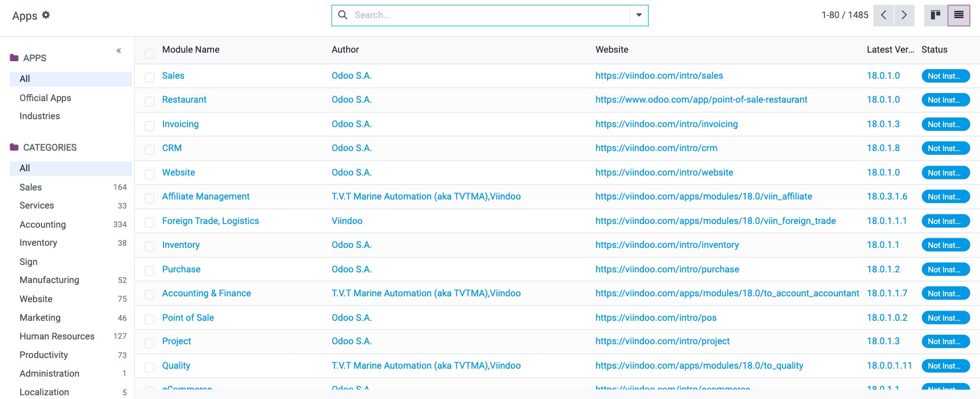Click the 1-80 / 1485 pager counter
Image resolution: width=980 pixels, height=399 pixels.
point(845,15)
